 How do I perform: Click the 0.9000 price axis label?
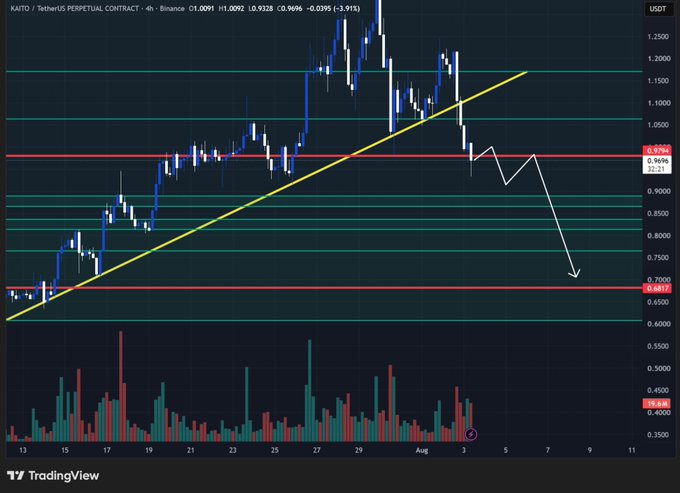pos(658,191)
